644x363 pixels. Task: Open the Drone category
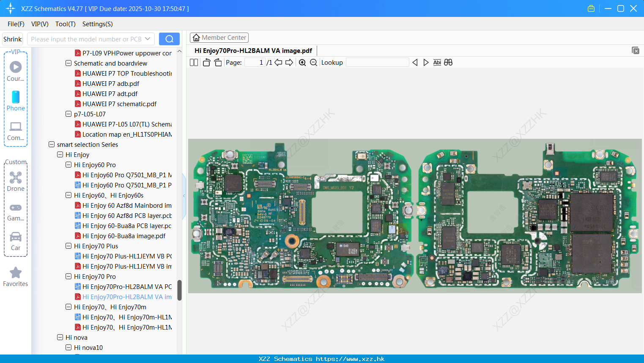pyautogui.click(x=16, y=181)
